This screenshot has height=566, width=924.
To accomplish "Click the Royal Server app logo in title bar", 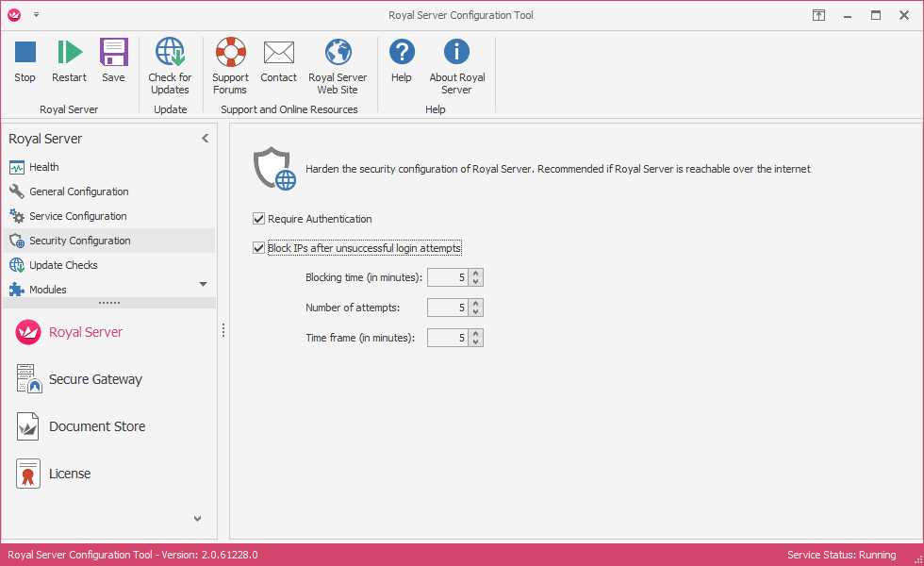I will (x=14, y=15).
